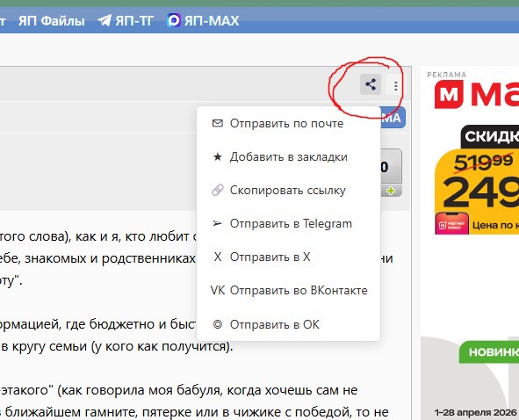Select "Добавить в закладки" menu entry
Screen dimensions: 519x420
[289, 156]
